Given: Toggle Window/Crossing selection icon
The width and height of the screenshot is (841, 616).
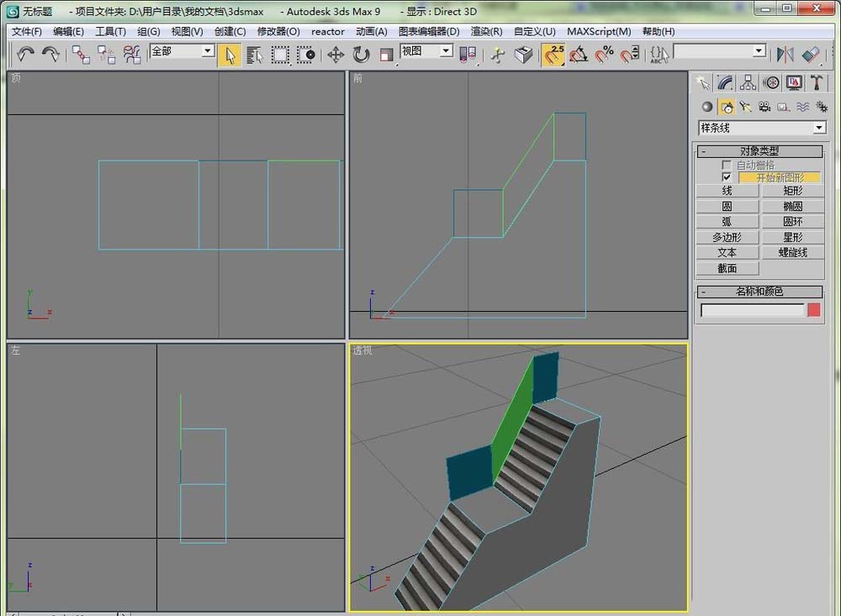Looking at the screenshot, I should click(x=306, y=55).
